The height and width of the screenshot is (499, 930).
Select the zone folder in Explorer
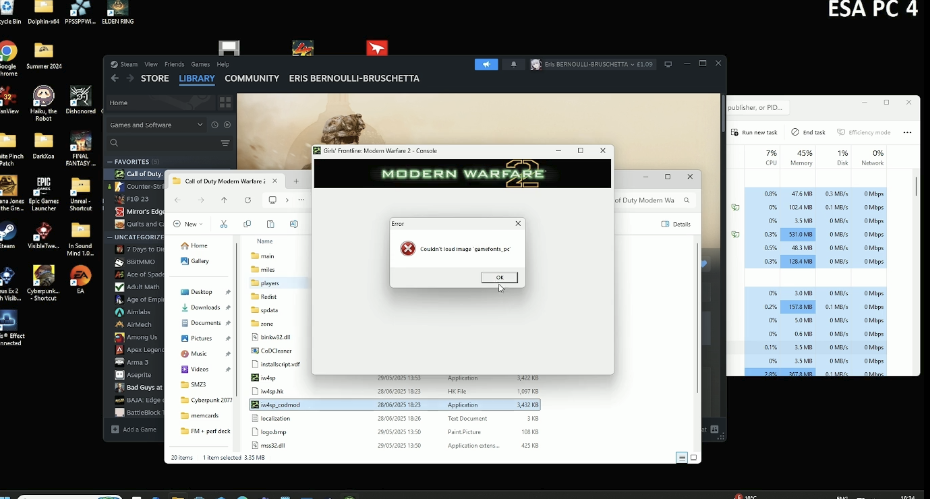coord(262,323)
